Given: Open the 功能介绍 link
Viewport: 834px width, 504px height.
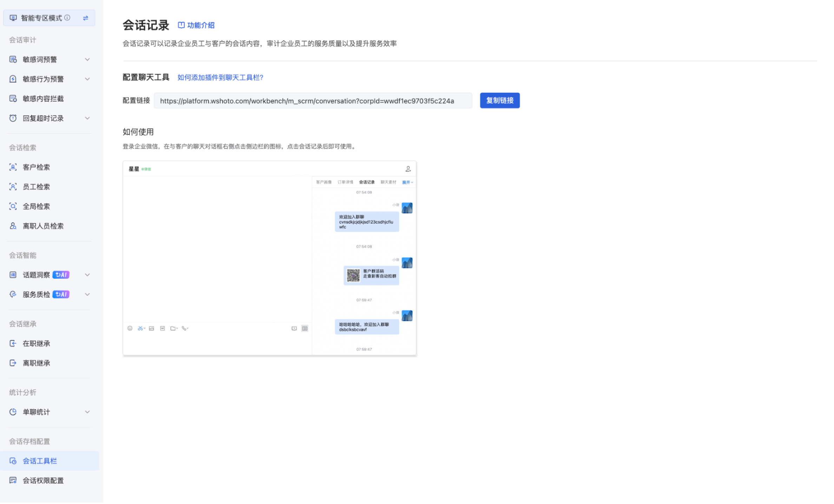Looking at the screenshot, I should (x=197, y=25).
